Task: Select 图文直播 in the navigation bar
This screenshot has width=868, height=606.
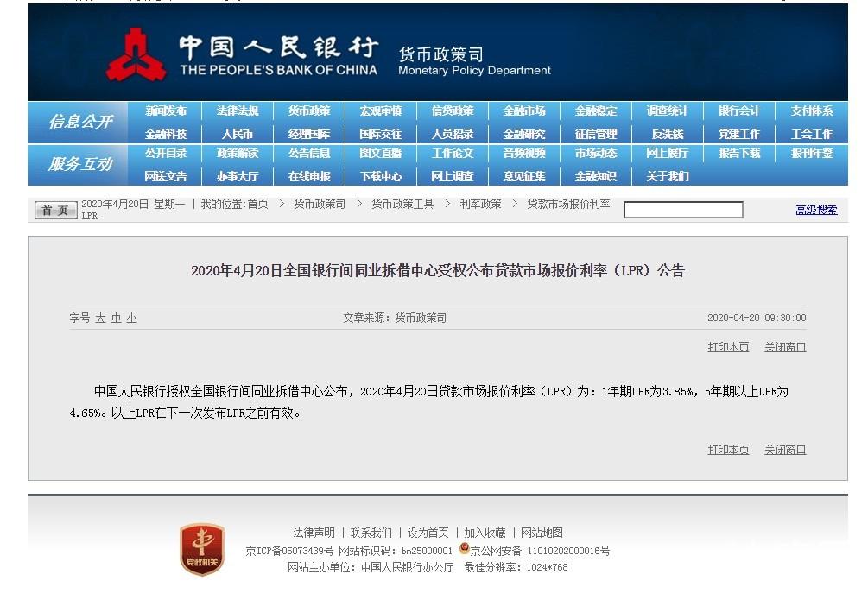Action: click(381, 153)
